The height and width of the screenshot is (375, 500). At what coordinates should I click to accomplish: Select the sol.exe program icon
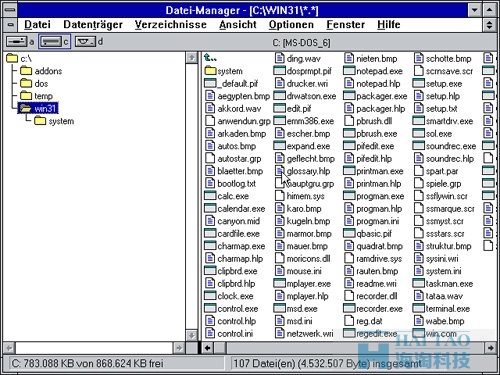click(x=419, y=133)
